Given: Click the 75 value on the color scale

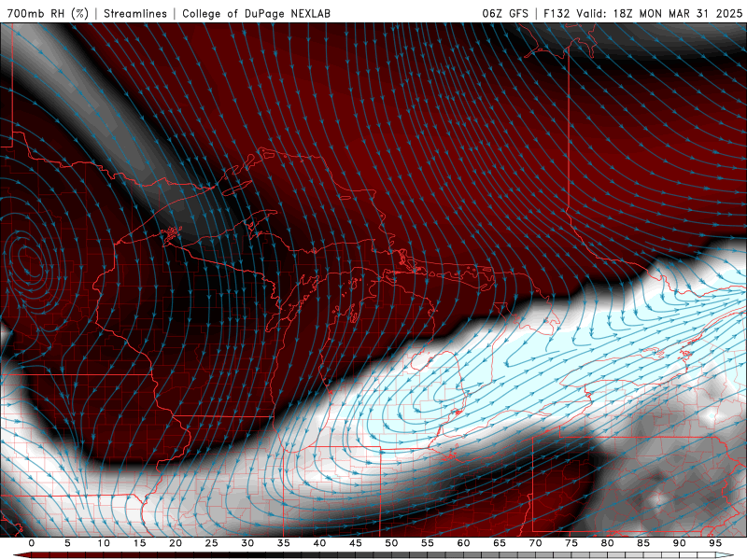Looking at the screenshot, I should [x=571, y=543].
